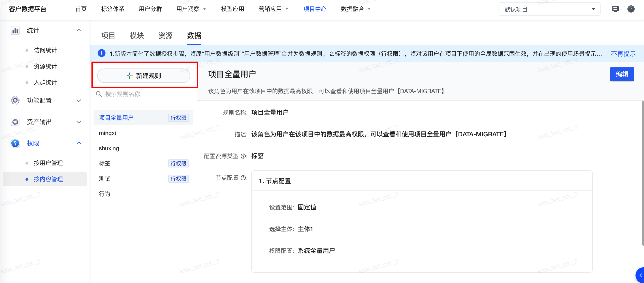
Task: Select the mingxi rule
Action: coord(143,133)
